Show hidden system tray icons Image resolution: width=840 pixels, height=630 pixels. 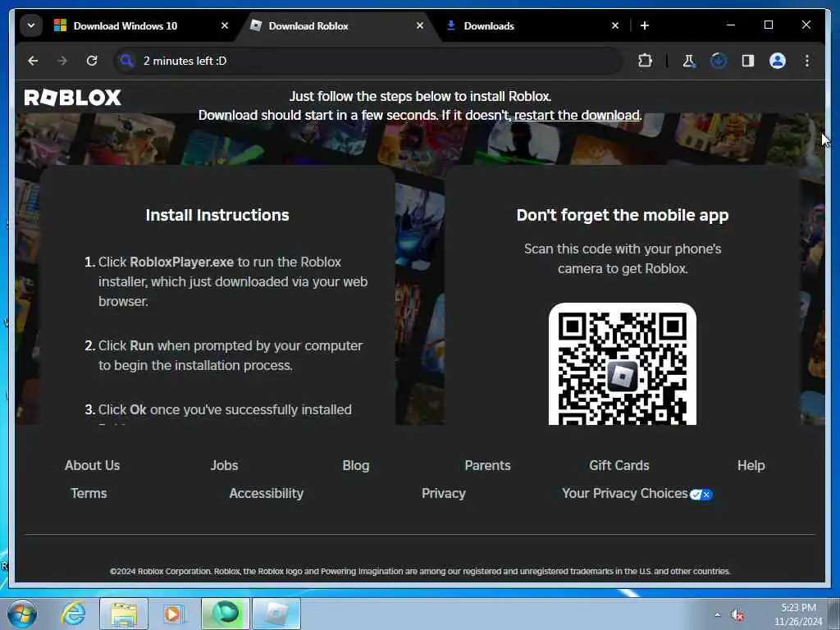[717, 614]
